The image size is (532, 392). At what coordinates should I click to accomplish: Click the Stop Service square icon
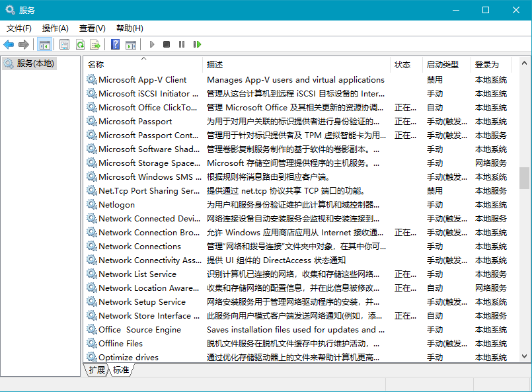click(167, 44)
